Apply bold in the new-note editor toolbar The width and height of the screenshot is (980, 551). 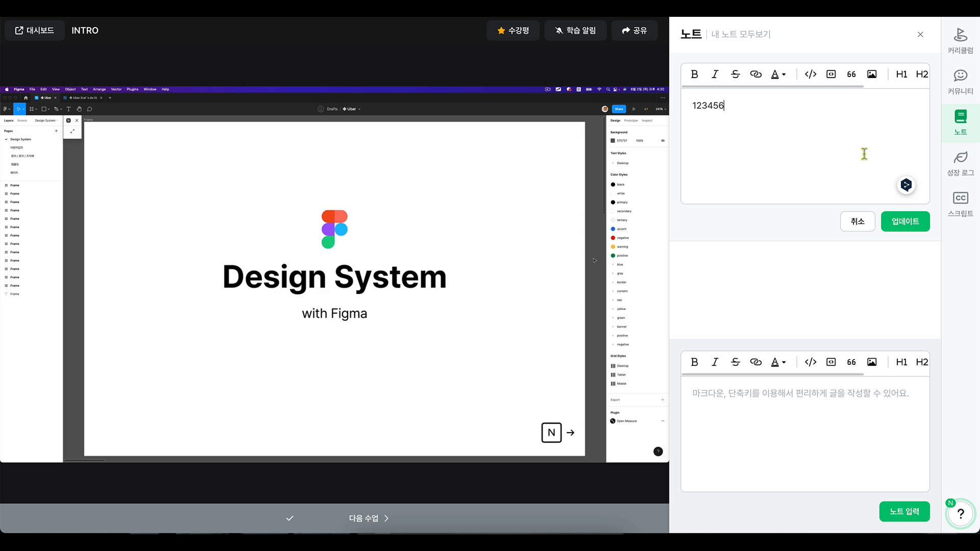tap(694, 362)
